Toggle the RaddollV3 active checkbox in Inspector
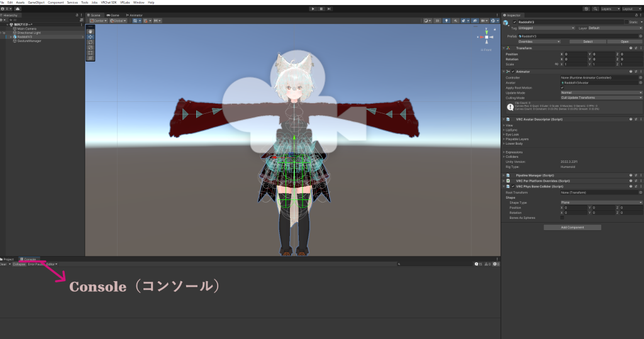644x339 pixels. (x=514, y=22)
